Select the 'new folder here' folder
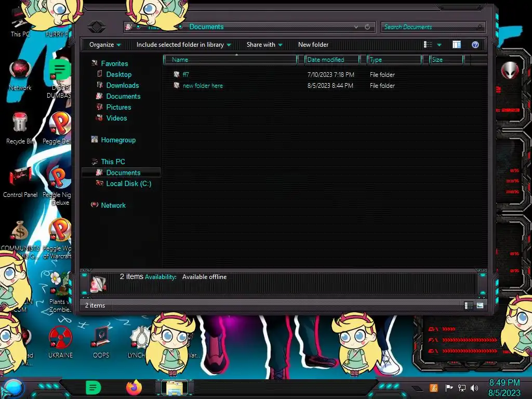 (203, 86)
